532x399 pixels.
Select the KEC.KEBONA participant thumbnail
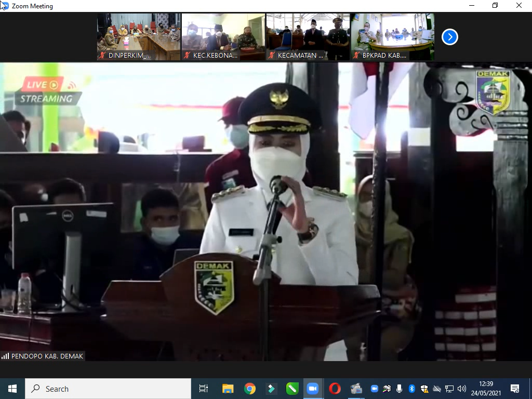click(x=223, y=37)
